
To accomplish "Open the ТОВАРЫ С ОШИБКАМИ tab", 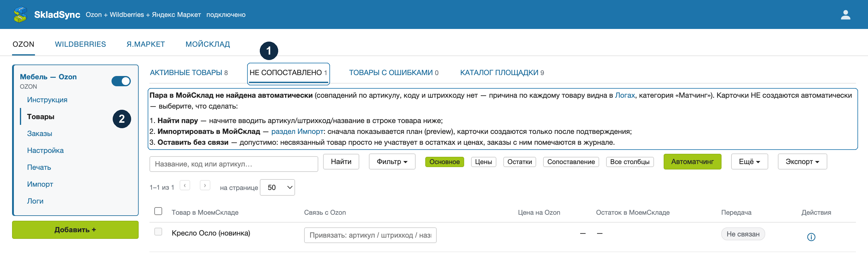I will pos(394,72).
